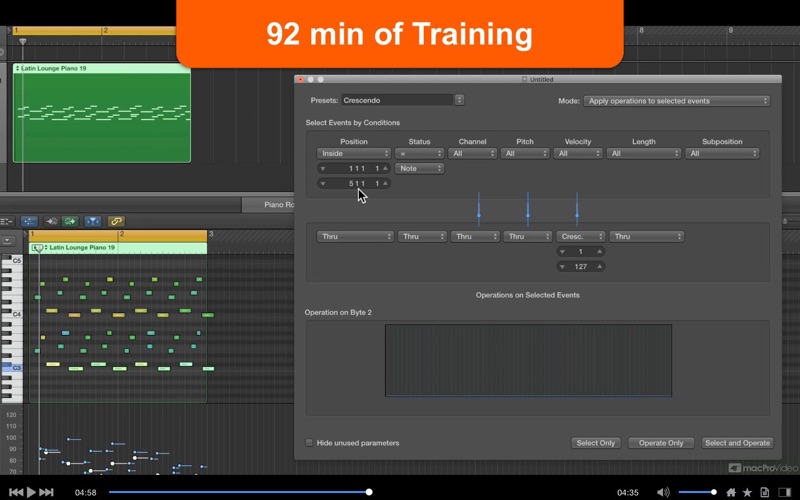The image size is (800, 500).
Task: Open the Subposition condition All dropdown
Action: pos(722,153)
